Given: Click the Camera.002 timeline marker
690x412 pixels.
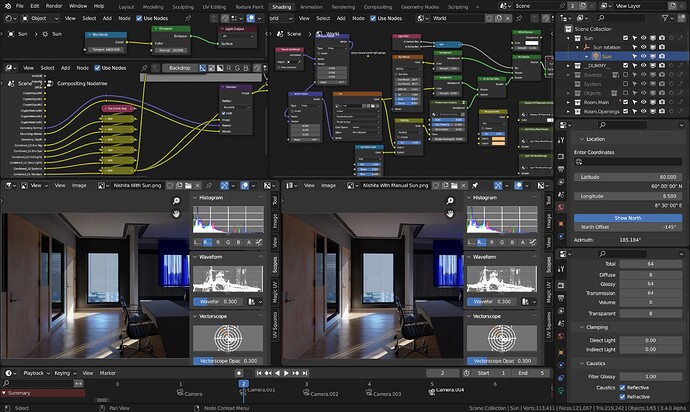Looking at the screenshot, I should (x=321, y=393).
